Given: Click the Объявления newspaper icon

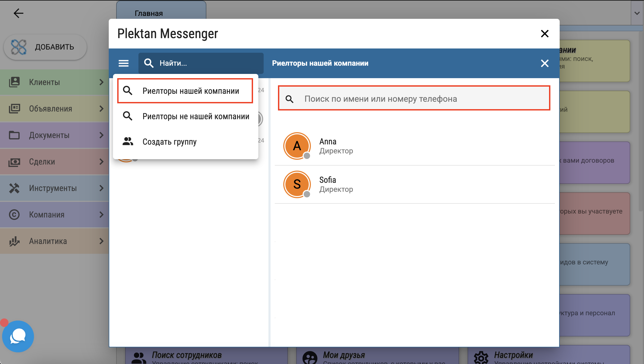Looking at the screenshot, I should tap(14, 109).
